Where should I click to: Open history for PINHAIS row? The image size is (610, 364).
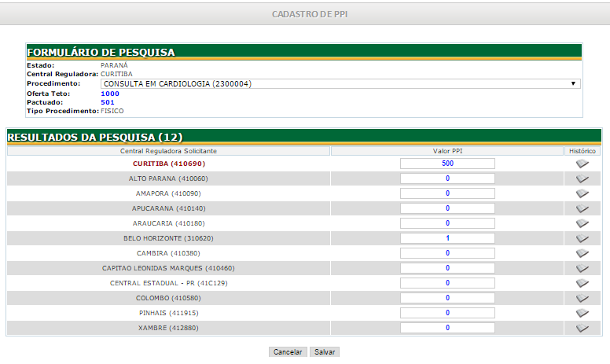pos(582,313)
